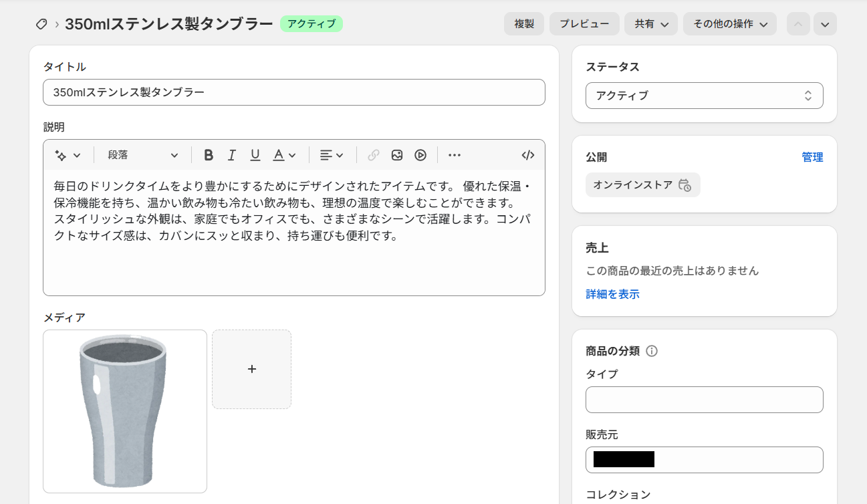Click the 複製 duplicate button

tap(524, 24)
